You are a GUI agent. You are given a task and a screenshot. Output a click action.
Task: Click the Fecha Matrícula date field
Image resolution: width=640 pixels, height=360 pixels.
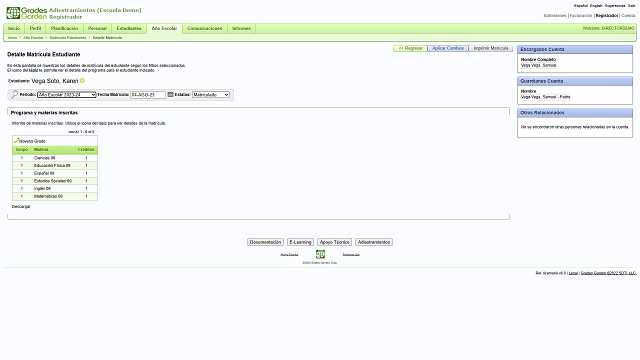[148, 95]
